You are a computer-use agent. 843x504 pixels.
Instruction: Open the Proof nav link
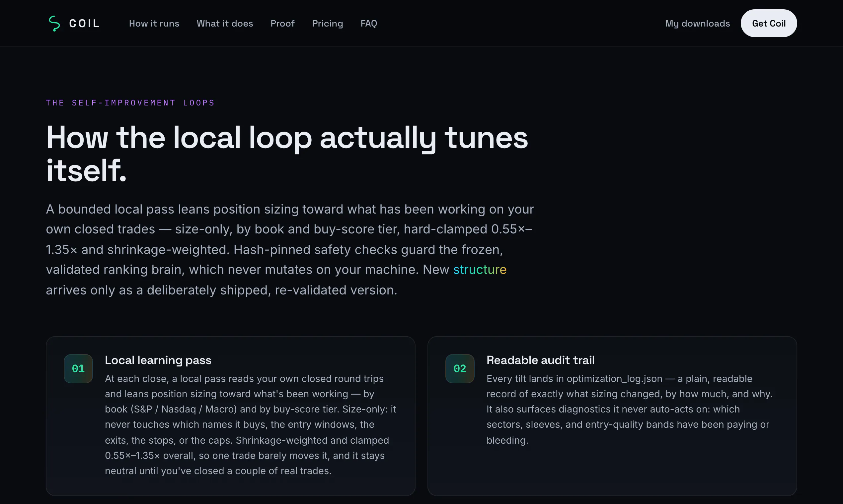(x=282, y=24)
